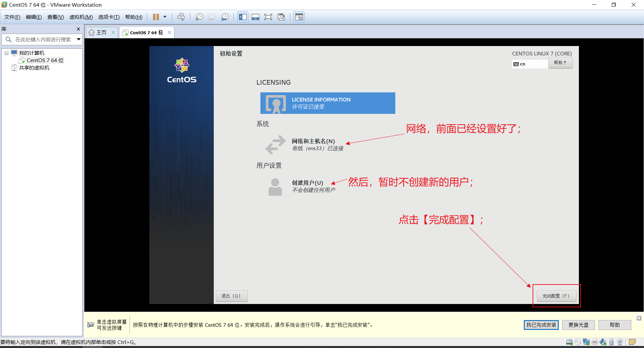Click the keyboard icon in hint bar
Viewport: 644px width, 348px height.
point(91,325)
